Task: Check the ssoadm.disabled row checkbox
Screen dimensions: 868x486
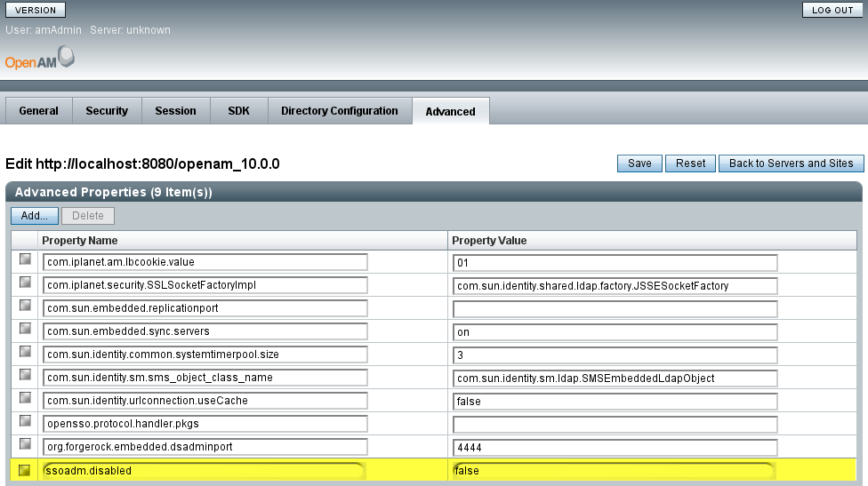Action: pyautogui.click(x=24, y=470)
